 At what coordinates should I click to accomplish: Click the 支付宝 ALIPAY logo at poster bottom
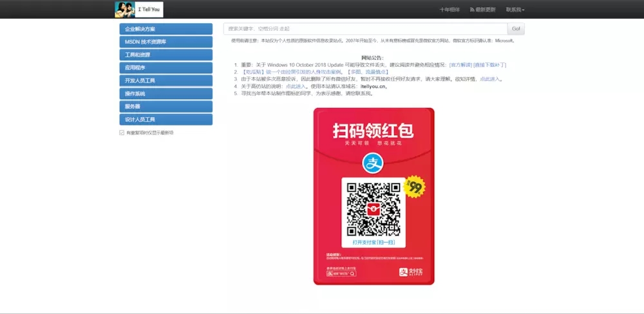(411, 272)
